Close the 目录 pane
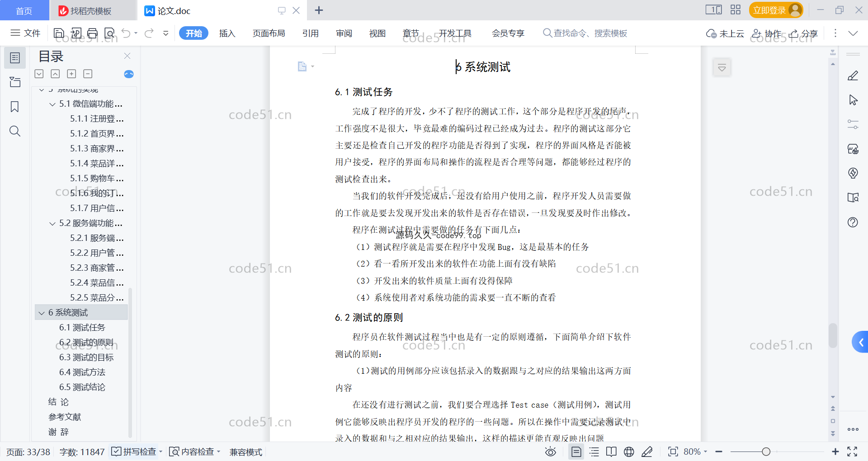Image resolution: width=868 pixels, height=461 pixels. pos(127,56)
